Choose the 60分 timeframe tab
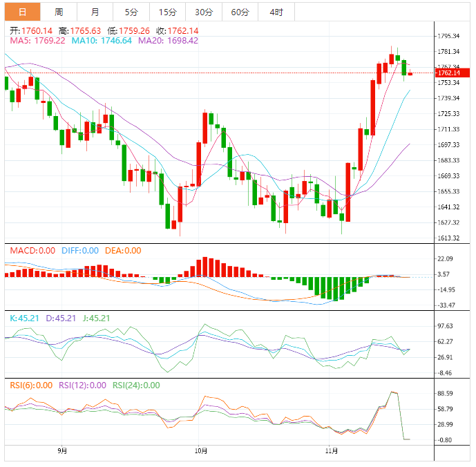The image size is (476, 467). tap(240, 12)
